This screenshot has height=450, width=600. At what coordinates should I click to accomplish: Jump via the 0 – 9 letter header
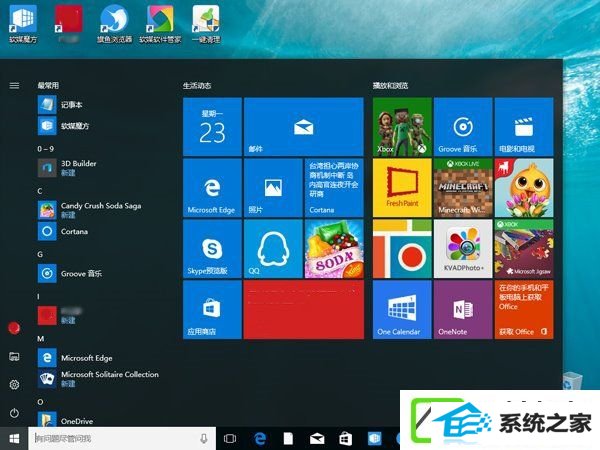(x=46, y=149)
